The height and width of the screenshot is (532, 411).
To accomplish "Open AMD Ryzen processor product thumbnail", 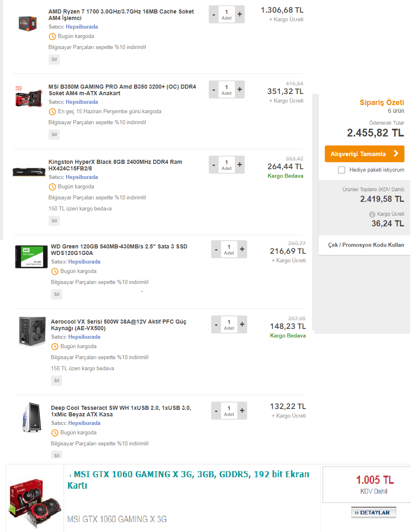I will 28,24.
